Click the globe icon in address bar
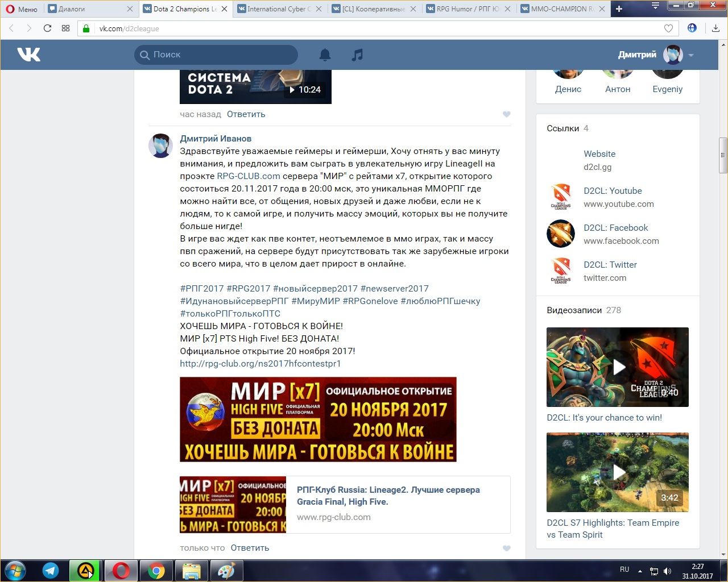This screenshot has width=728, height=582. click(692, 28)
